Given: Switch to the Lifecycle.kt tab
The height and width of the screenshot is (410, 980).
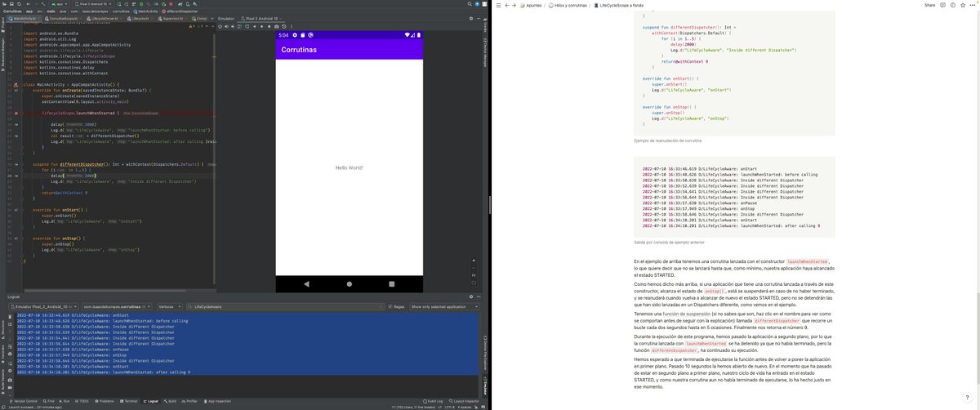Looking at the screenshot, I should coord(140,17).
